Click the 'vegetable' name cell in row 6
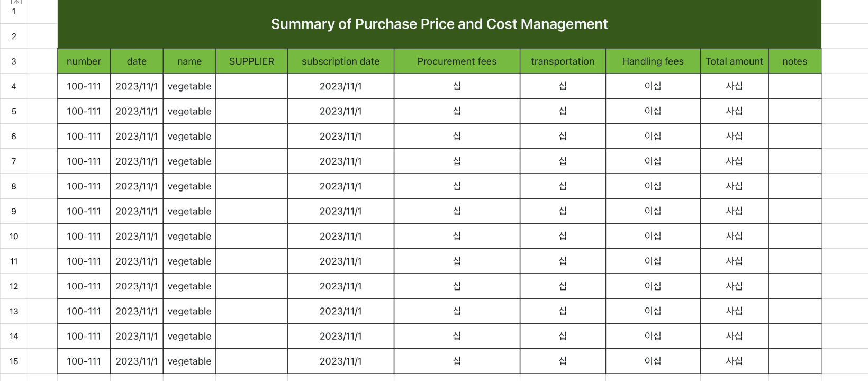 189,137
